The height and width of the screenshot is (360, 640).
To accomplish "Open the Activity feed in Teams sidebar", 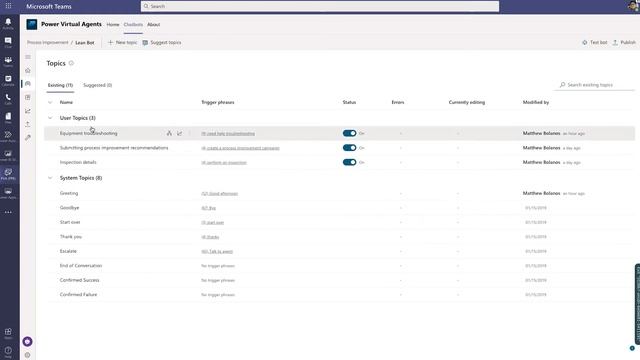I will click(8, 23).
